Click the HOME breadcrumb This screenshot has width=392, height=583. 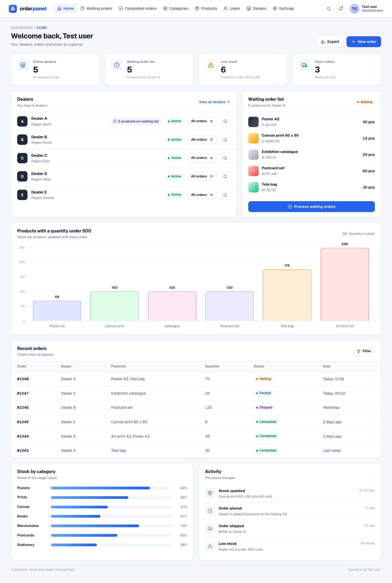tap(42, 28)
